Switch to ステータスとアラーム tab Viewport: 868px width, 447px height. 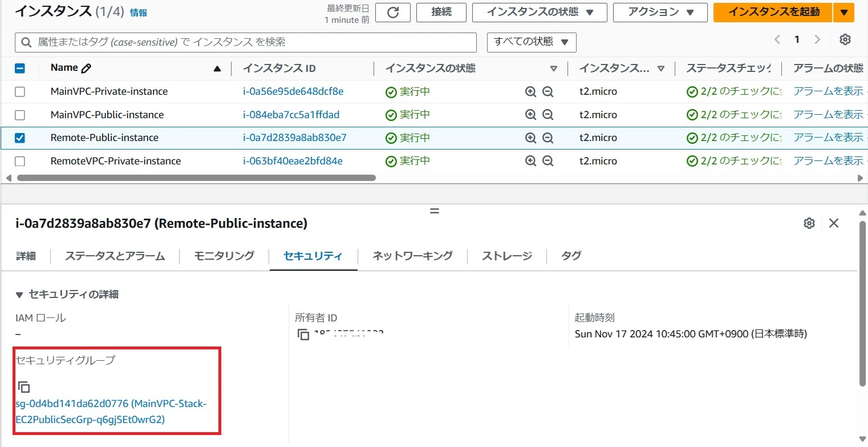[115, 256]
